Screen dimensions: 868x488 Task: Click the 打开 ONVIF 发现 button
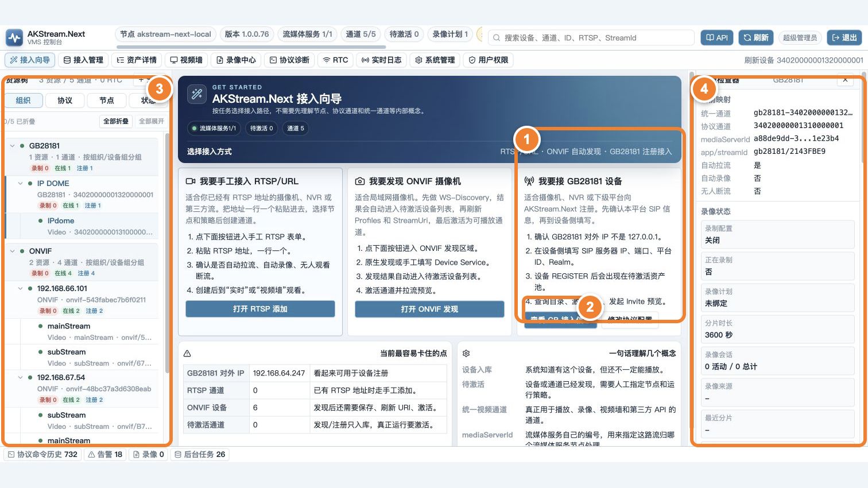[429, 309]
